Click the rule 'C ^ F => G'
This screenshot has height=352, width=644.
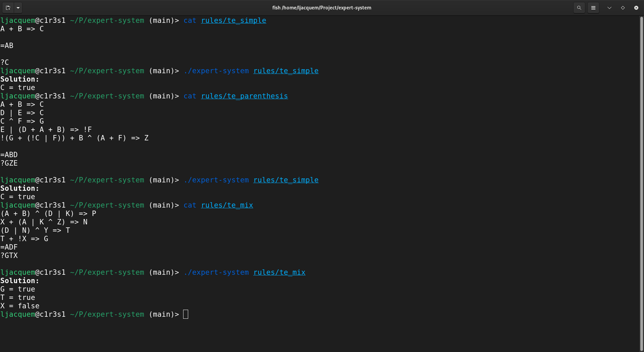(22, 121)
